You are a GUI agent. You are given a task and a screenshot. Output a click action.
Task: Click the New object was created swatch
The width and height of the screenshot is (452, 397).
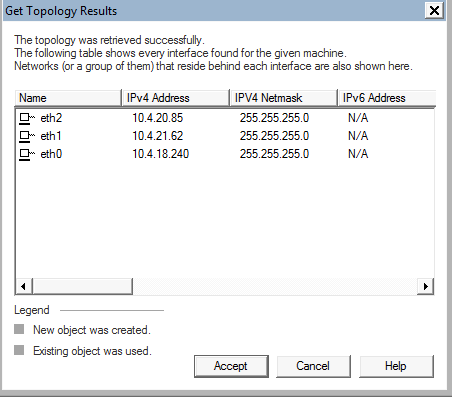pos(19,329)
